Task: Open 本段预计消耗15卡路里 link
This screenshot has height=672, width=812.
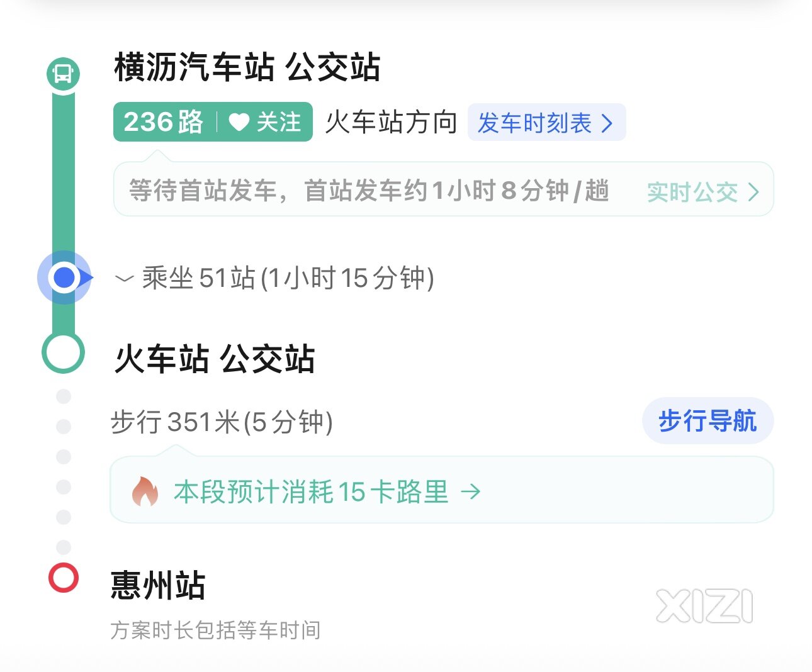Action: [311, 491]
